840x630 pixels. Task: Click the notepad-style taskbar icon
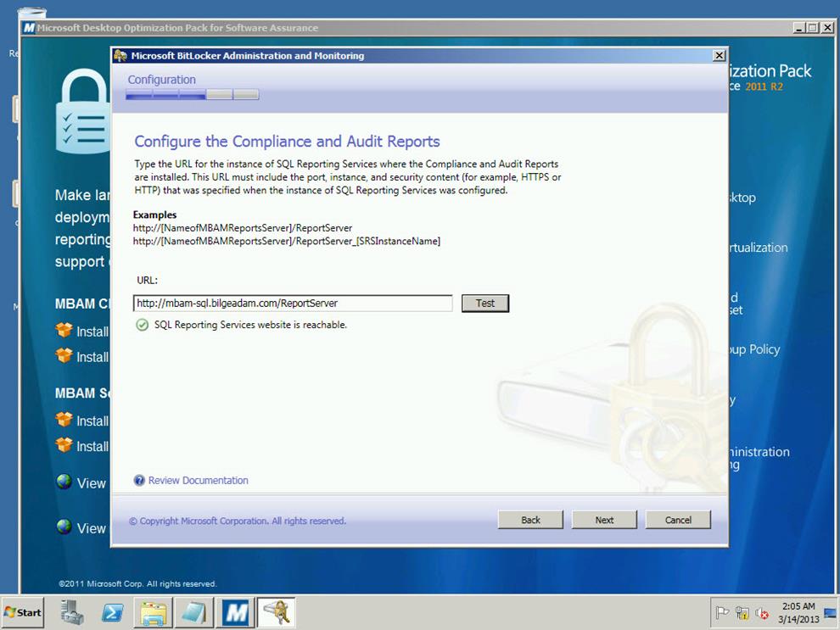(194, 612)
